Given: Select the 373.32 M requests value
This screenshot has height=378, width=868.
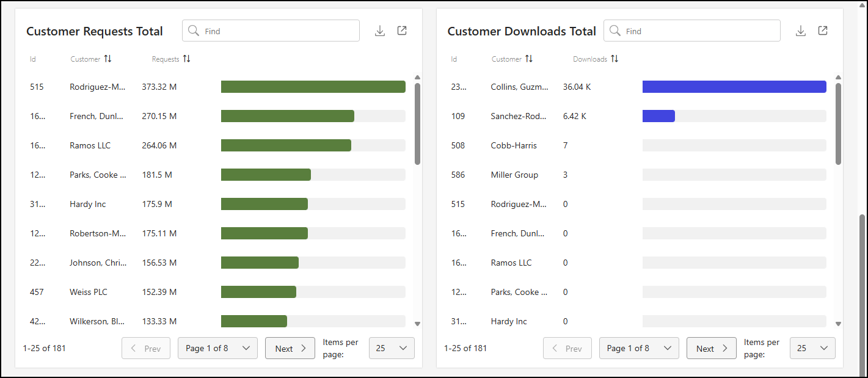Looking at the screenshot, I should point(159,87).
